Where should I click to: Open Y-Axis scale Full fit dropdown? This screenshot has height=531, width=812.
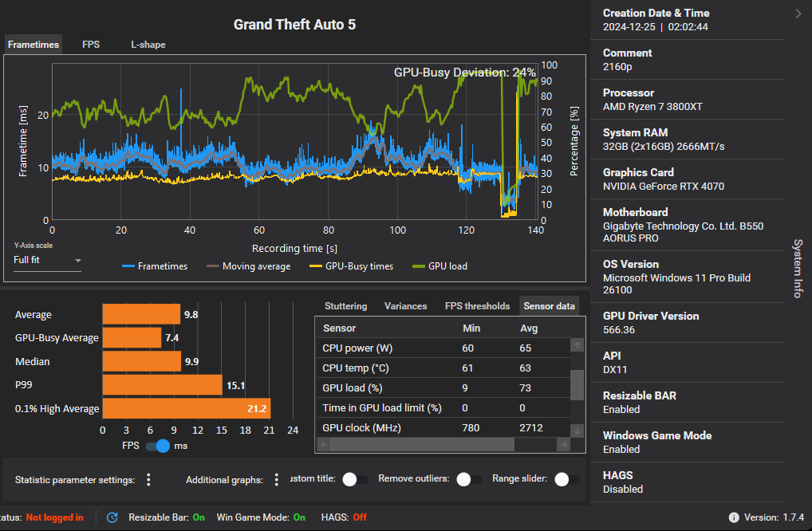point(47,261)
